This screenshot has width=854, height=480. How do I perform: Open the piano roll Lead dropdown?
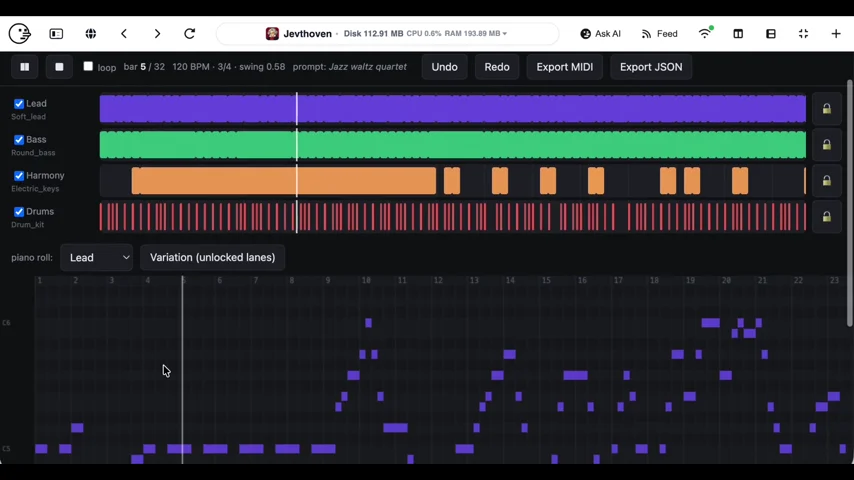[96, 257]
